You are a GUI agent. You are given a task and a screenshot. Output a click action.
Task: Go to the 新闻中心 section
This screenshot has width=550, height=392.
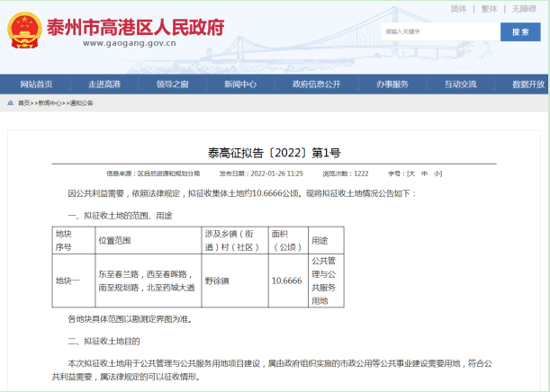click(x=240, y=84)
